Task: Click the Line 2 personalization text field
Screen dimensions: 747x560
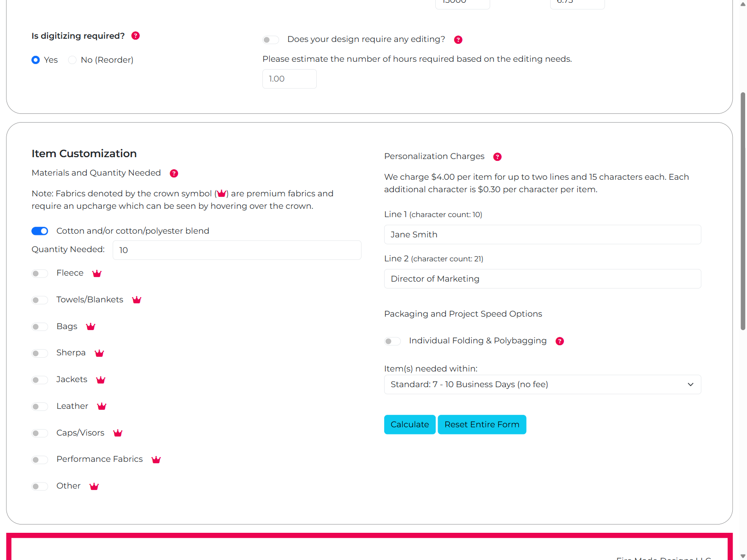Action: (x=542, y=279)
